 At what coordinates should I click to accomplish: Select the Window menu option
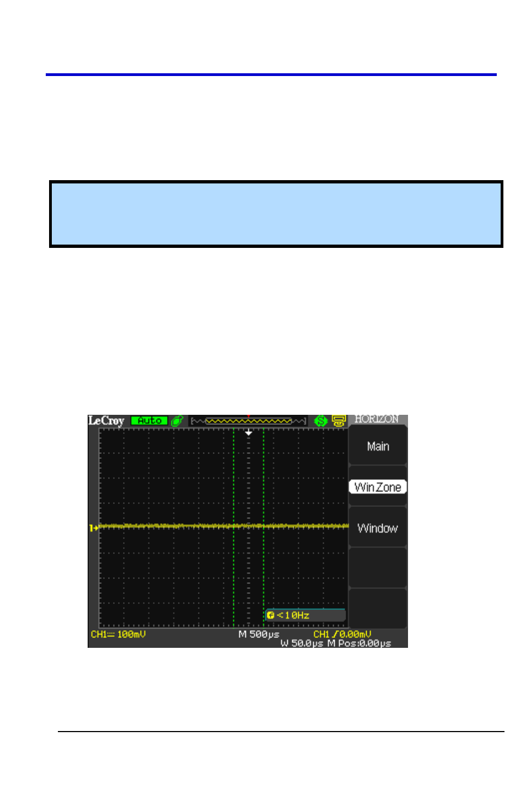tap(378, 528)
